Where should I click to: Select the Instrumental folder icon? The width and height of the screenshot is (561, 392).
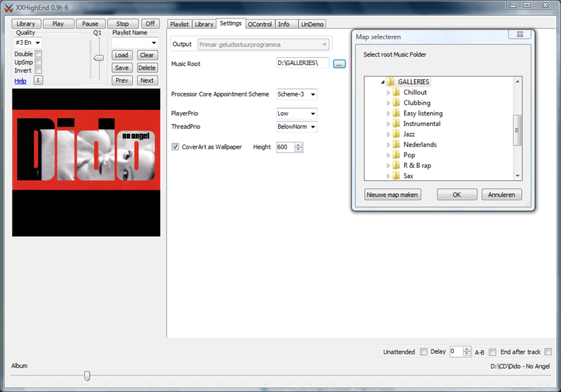tap(396, 124)
